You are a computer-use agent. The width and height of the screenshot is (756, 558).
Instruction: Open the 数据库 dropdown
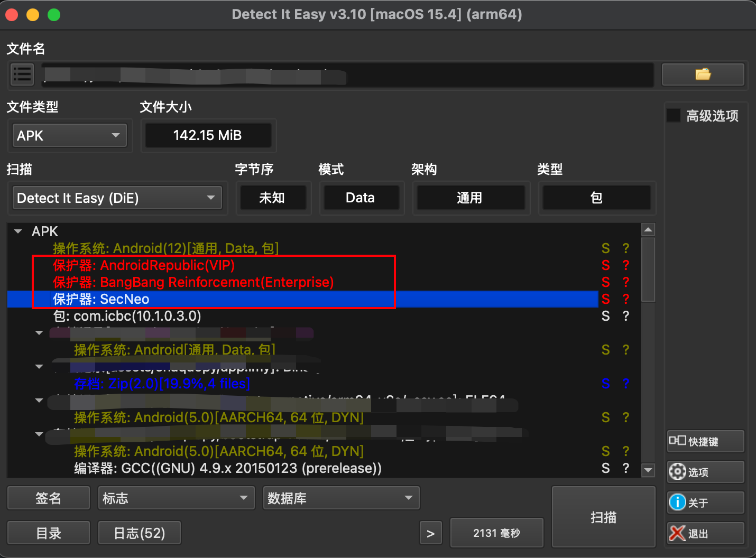pos(341,498)
